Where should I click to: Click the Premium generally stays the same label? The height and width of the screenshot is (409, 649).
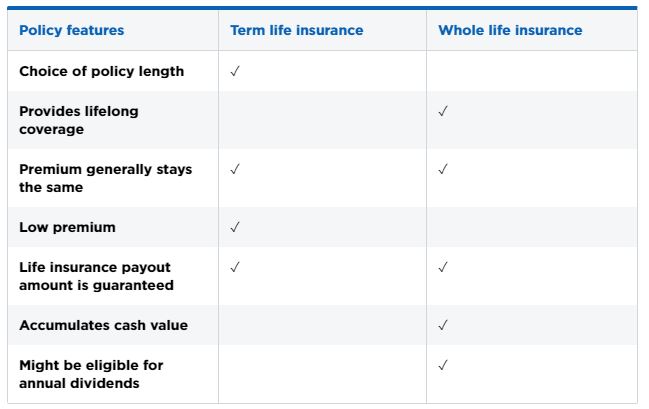105,178
